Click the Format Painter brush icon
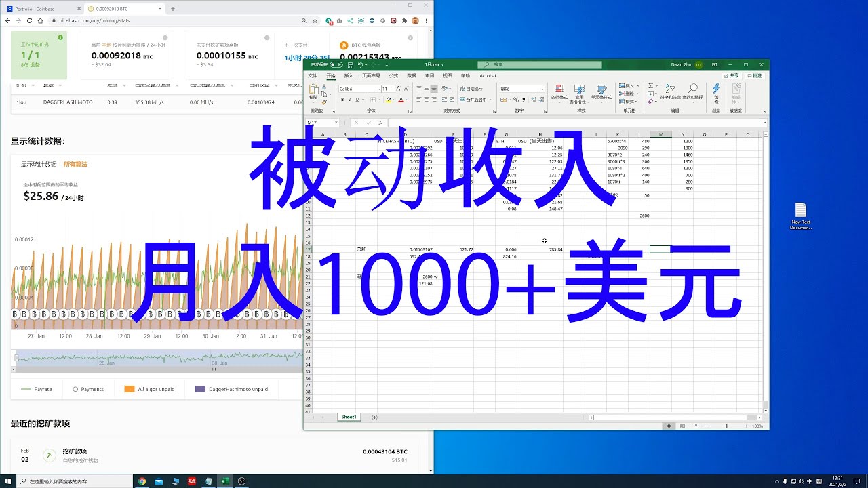 tap(325, 102)
